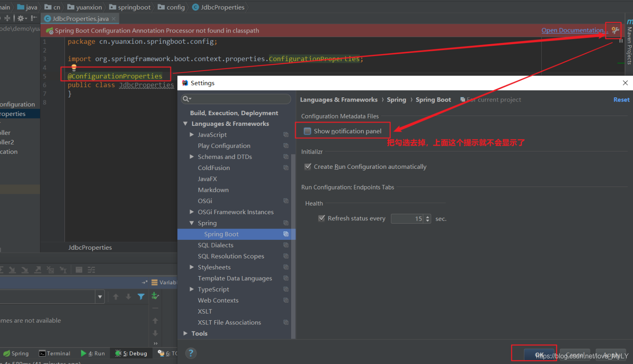Click the project-level icon beside Web Contexts
The width and height of the screenshot is (633, 364).
(286, 300)
